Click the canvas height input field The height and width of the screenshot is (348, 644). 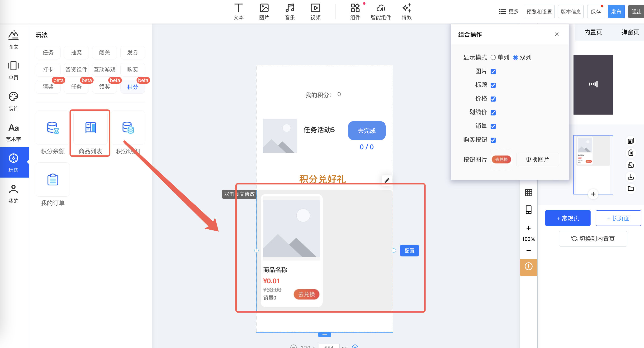coord(328,346)
